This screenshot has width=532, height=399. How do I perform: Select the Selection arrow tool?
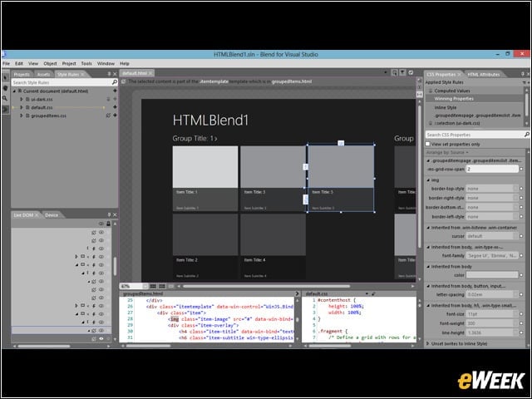tap(5, 77)
